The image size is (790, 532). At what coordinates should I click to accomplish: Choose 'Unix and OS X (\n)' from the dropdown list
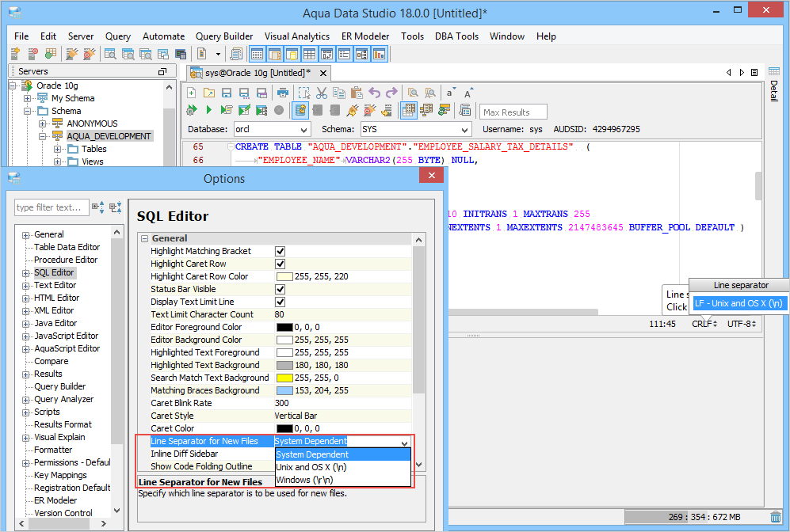(x=342, y=467)
